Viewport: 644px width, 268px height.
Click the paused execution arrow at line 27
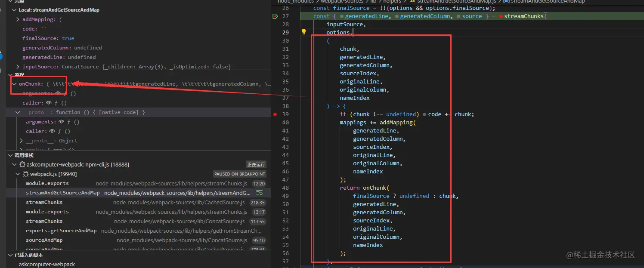275,16
